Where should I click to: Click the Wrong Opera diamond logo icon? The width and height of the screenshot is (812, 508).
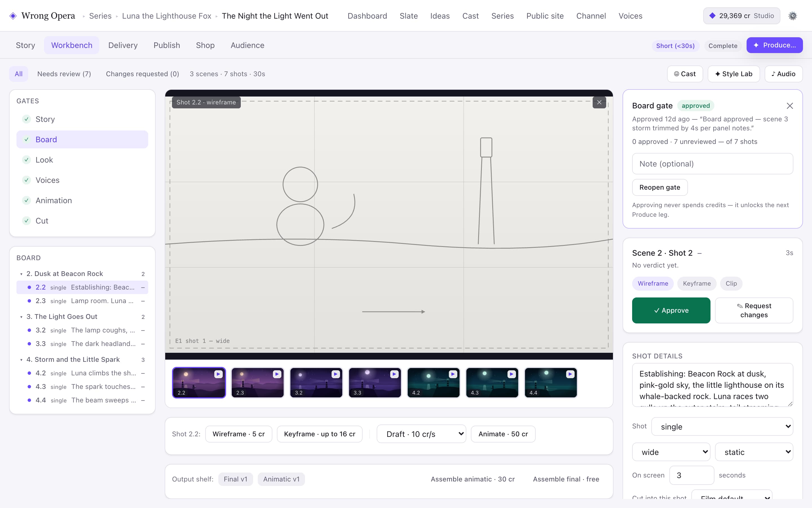(x=13, y=16)
